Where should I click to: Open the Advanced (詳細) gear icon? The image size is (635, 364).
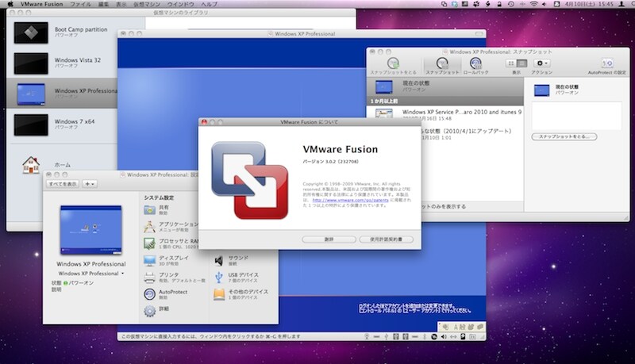click(149, 311)
